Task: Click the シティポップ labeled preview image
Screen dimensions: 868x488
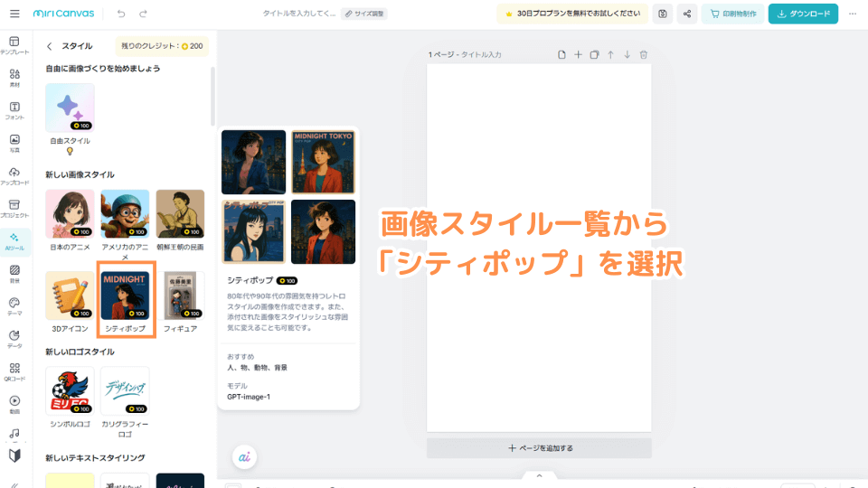Action: [253, 232]
